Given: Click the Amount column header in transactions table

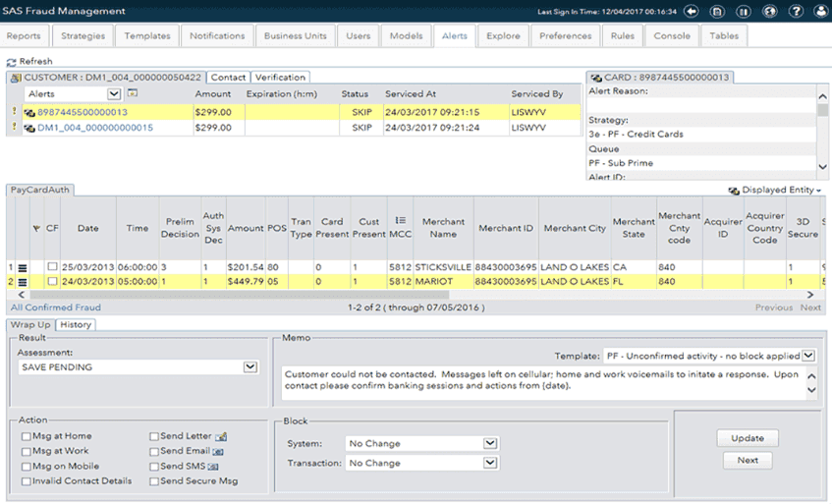Looking at the screenshot, I should tap(246, 228).
